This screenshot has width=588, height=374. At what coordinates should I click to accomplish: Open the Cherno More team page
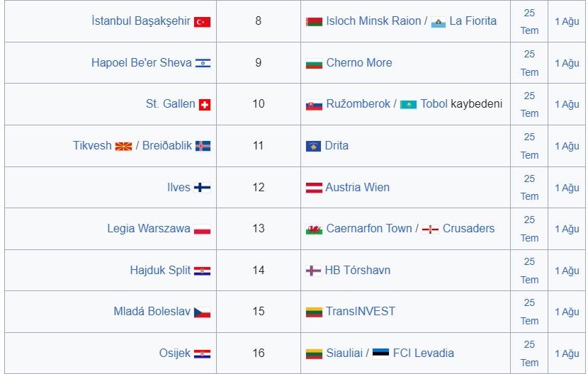[x=359, y=62]
